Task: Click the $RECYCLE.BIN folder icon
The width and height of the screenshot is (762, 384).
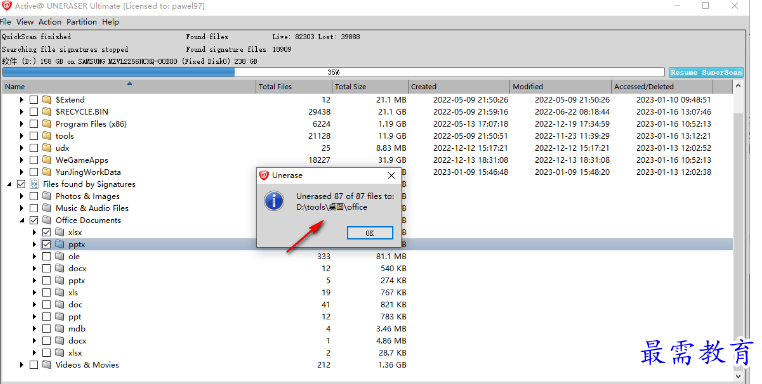Action: click(47, 112)
